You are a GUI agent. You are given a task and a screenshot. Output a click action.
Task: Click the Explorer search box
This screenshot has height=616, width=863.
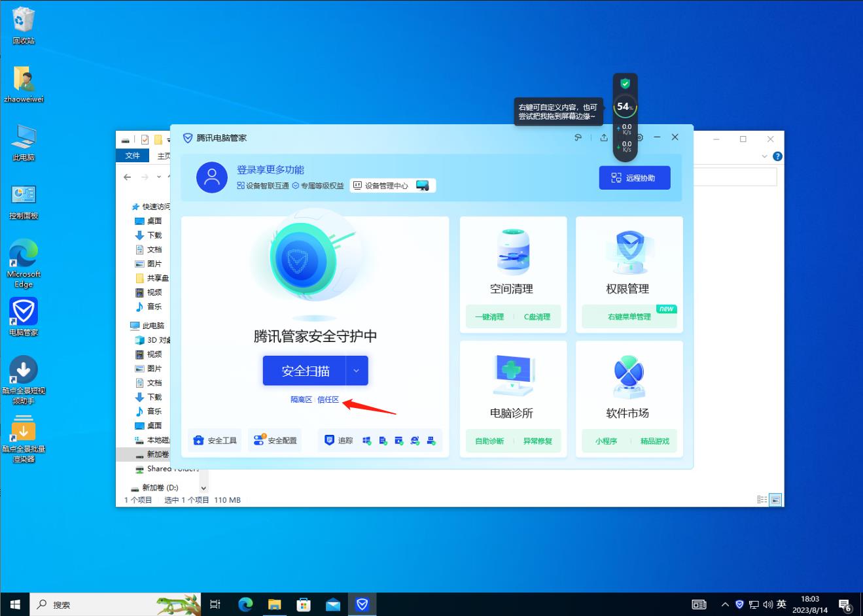point(735,177)
